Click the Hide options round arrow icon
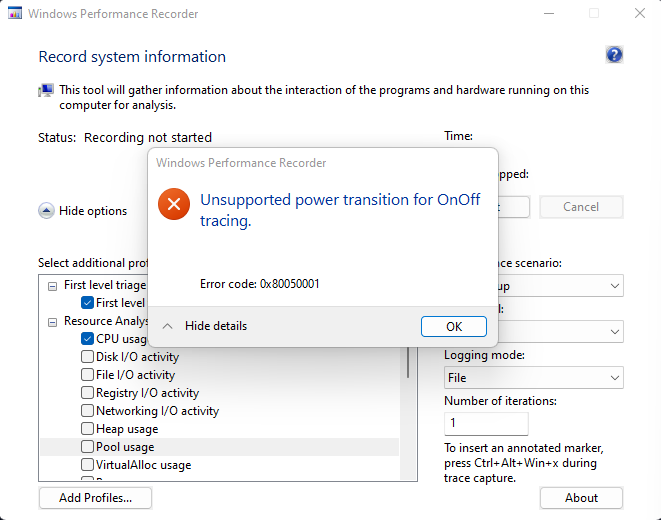 (x=46, y=211)
